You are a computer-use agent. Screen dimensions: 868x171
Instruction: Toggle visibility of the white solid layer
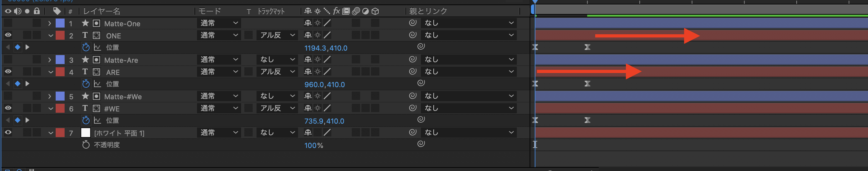(x=8, y=133)
